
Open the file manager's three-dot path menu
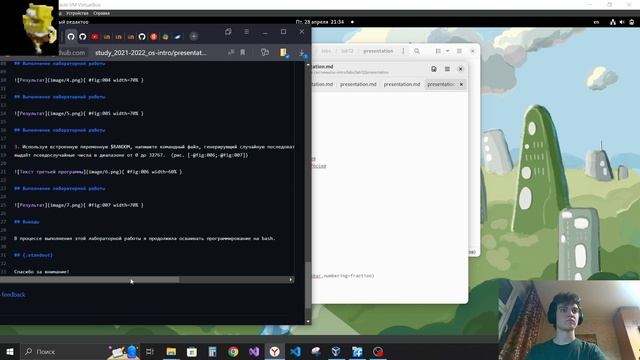[403, 51]
